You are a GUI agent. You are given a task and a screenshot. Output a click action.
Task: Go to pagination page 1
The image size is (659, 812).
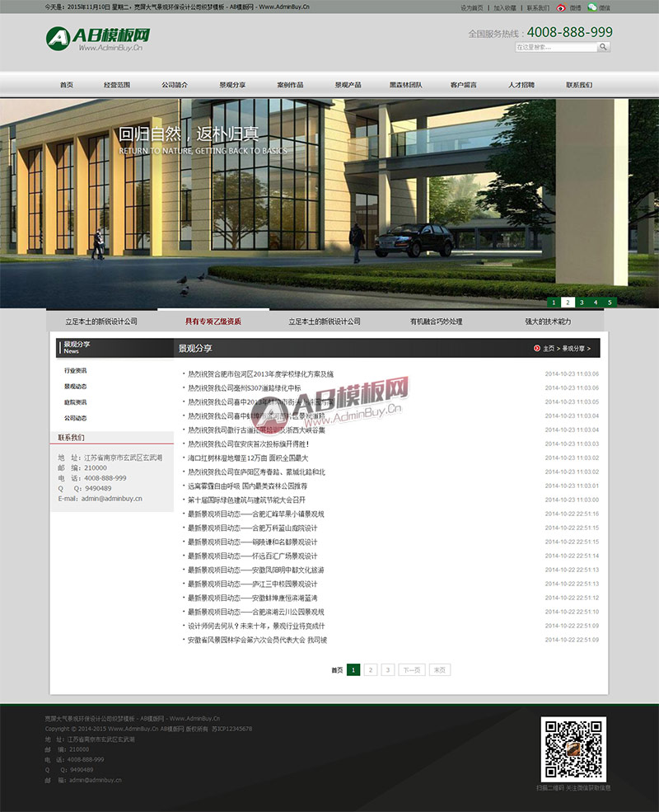(x=353, y=670)
